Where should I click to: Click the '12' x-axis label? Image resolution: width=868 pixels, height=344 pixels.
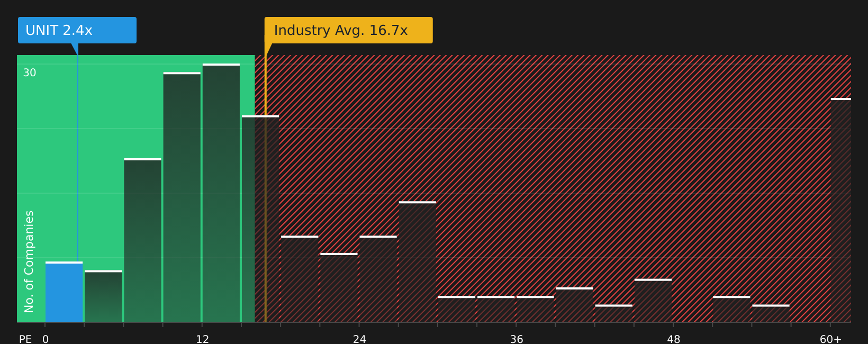[x=203, y=339]
